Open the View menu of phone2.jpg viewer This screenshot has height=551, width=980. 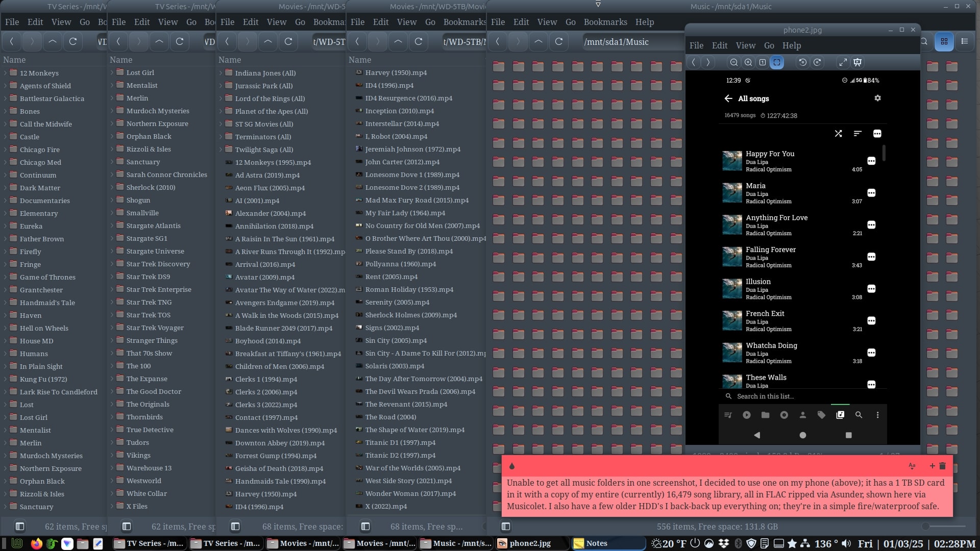(745, 45)
